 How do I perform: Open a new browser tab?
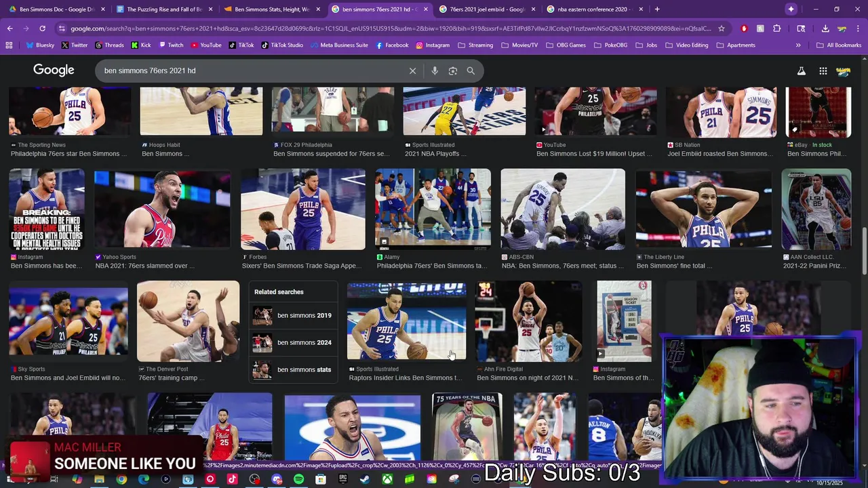(657, 9)
